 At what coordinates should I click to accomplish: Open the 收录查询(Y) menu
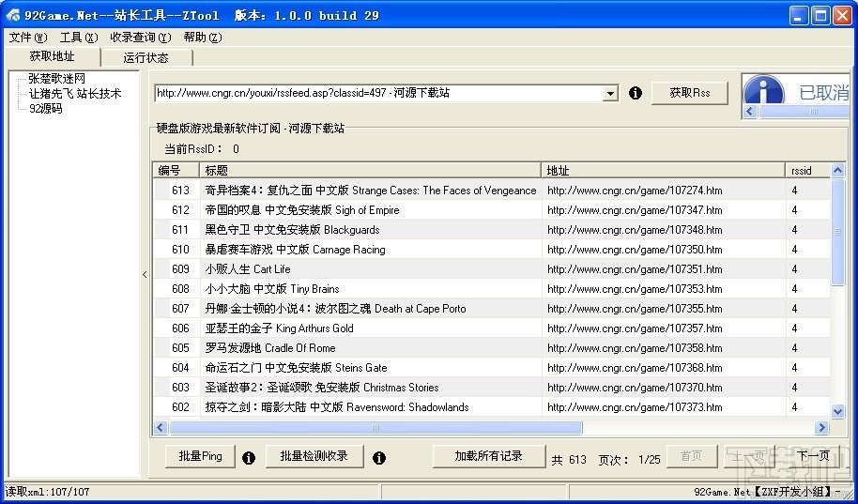pyautogui.click(x=141, y=38)
